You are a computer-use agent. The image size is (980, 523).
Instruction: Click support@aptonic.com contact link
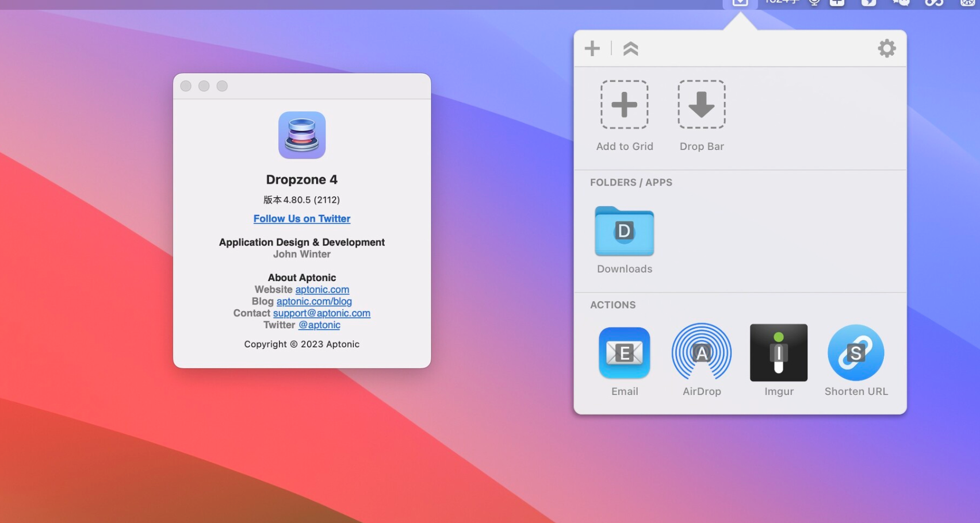[x=321, y=313]
